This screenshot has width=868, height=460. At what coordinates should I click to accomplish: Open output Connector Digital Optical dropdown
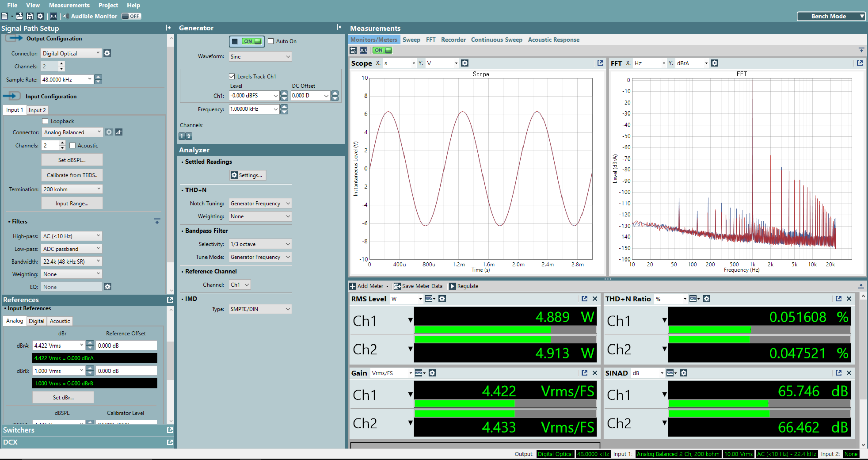pos(71,53)
